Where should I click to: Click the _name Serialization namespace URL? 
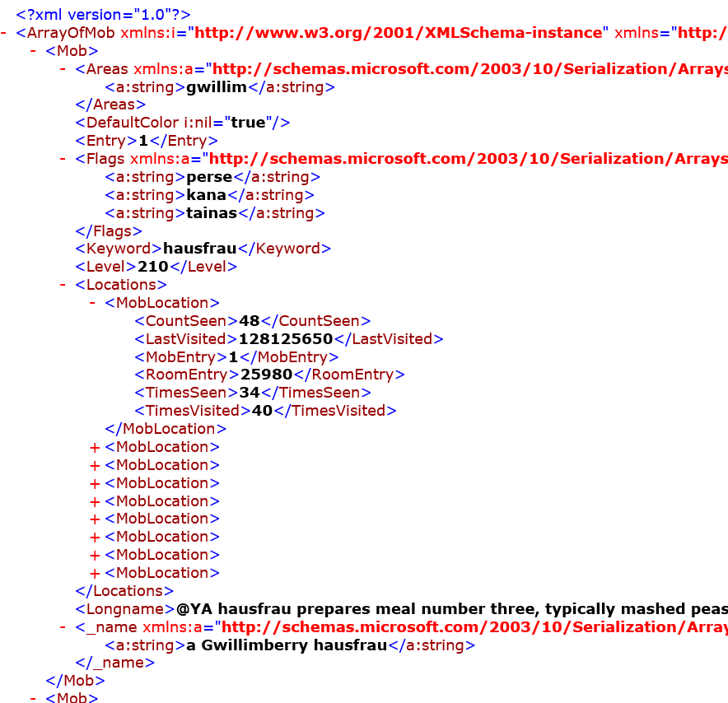click(x=474, y=627)
